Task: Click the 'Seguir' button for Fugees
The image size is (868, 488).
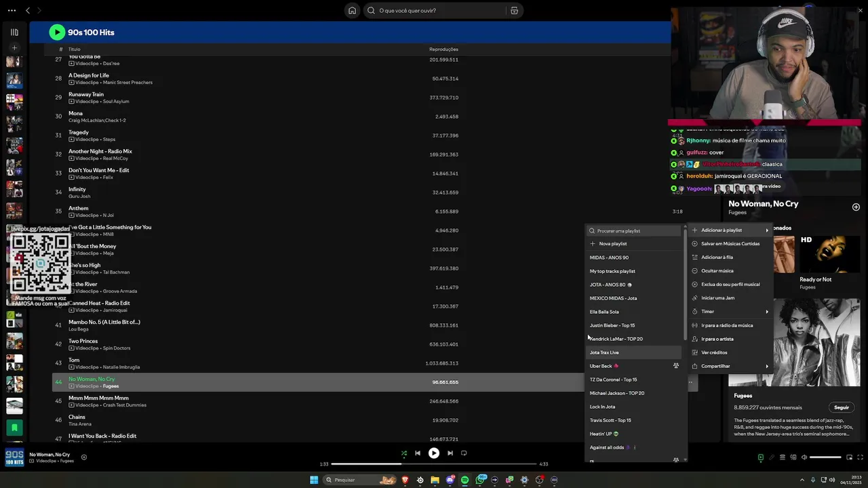Action: pyautogui.click(x=841, y=407)
